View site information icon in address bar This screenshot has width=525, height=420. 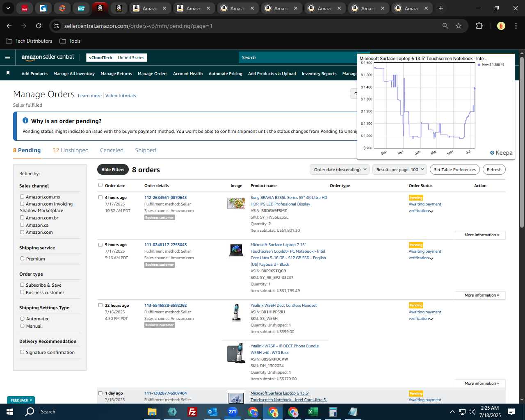pos(56,26)
